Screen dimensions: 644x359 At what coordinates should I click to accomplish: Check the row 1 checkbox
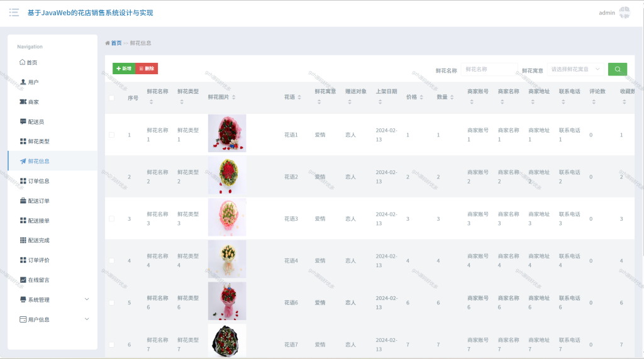pyautogui.click(x=112, y=135)
